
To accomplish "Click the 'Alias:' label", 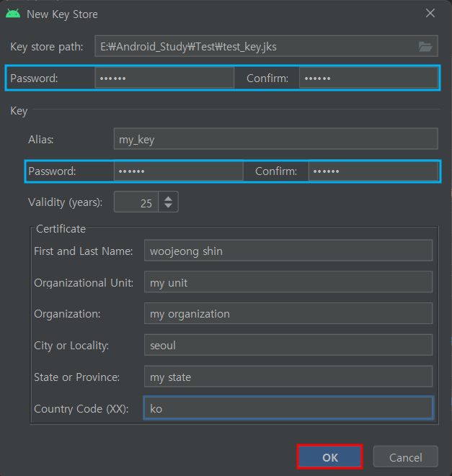I will pos(41,140).
